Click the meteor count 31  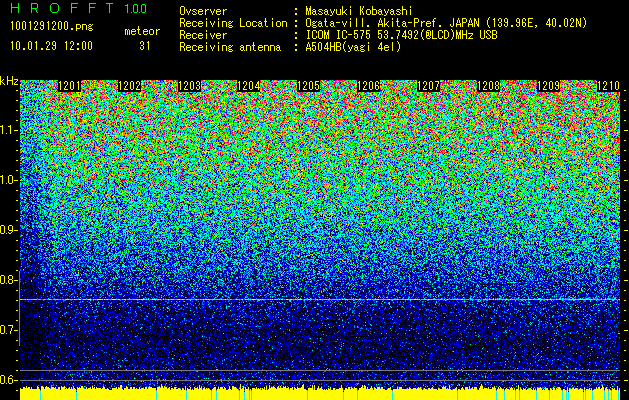[145, 46]
